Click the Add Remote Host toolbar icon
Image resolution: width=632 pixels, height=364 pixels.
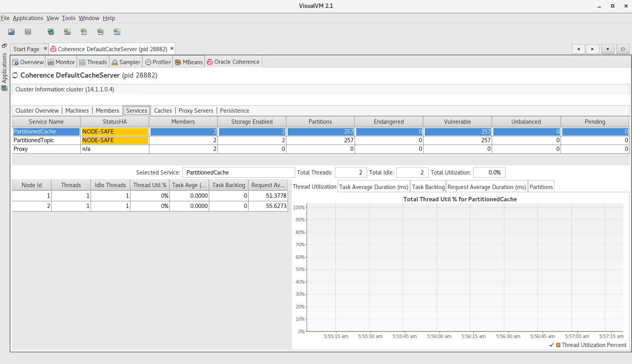click(51, 32)
